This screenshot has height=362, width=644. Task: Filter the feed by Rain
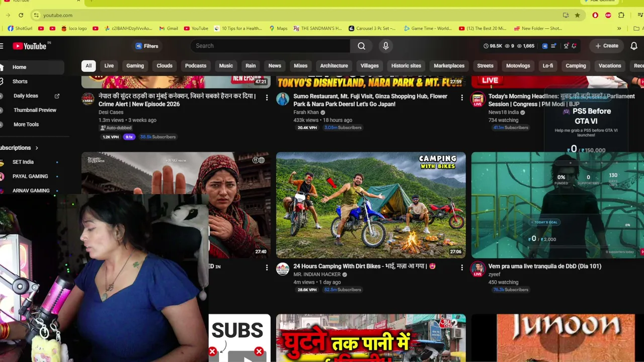(x=251, y=66)
